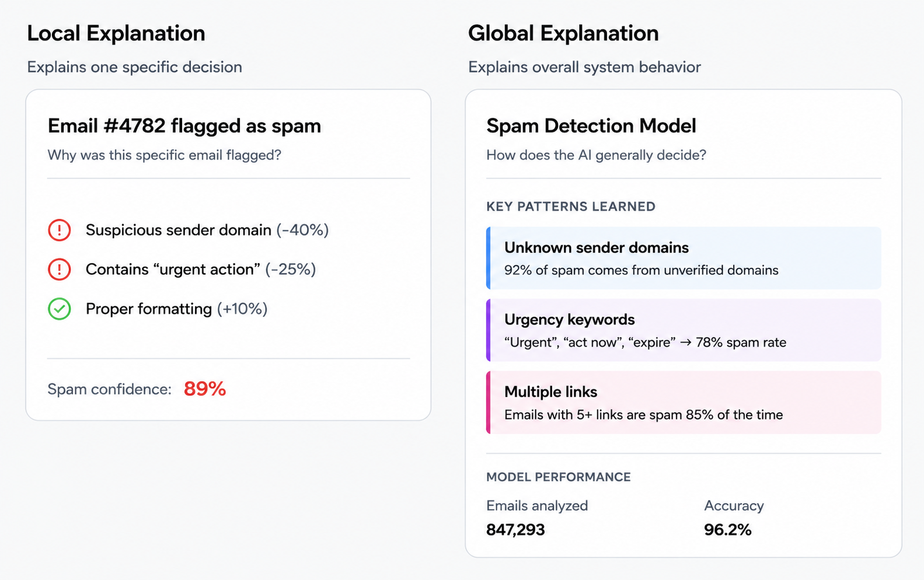
Task: Click the Global Explanation heading
Action: [563, 33]
